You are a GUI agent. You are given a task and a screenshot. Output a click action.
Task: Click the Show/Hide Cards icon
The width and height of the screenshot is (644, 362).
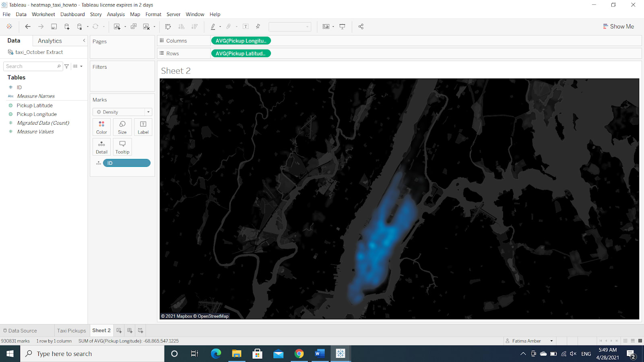pyautogui.click(x=326, y=27)
